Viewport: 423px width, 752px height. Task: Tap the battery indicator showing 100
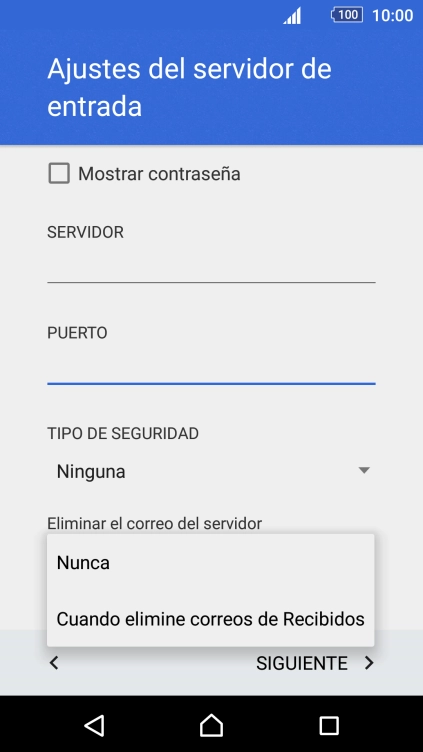click(347, 15)
